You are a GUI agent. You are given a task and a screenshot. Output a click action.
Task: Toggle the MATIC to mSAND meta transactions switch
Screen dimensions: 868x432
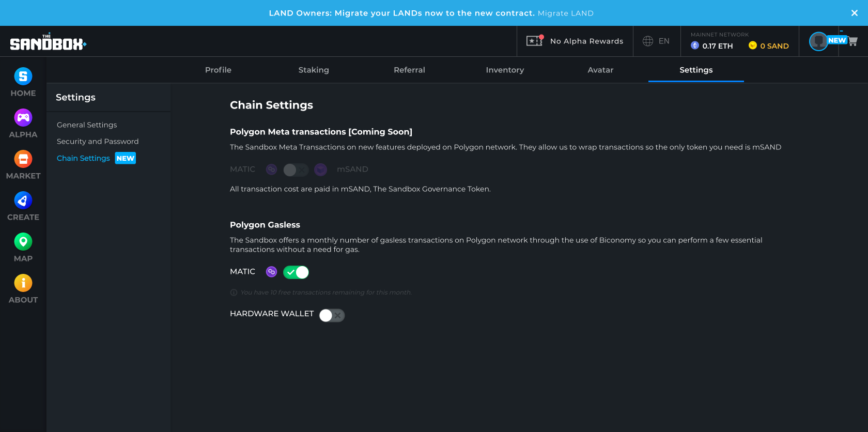pos(296,169)
